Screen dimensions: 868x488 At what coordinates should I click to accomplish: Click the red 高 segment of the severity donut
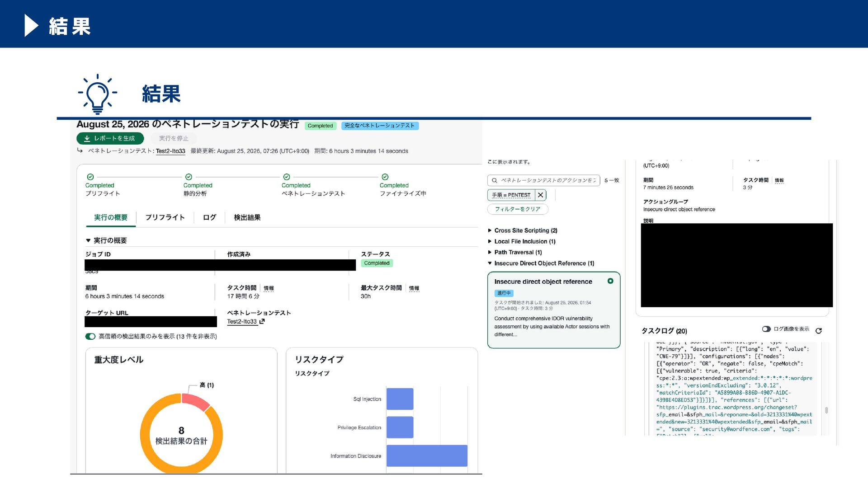(x=195, y=401)
